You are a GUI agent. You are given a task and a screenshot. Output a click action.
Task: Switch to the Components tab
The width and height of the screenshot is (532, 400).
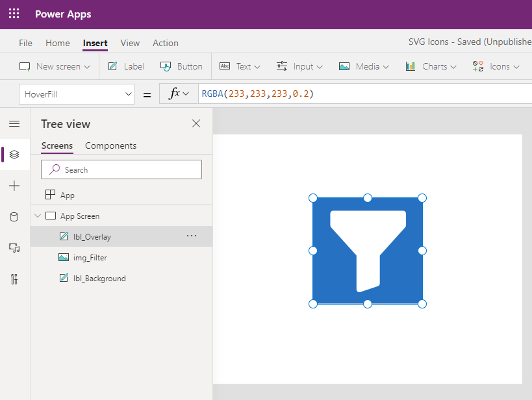110,145
